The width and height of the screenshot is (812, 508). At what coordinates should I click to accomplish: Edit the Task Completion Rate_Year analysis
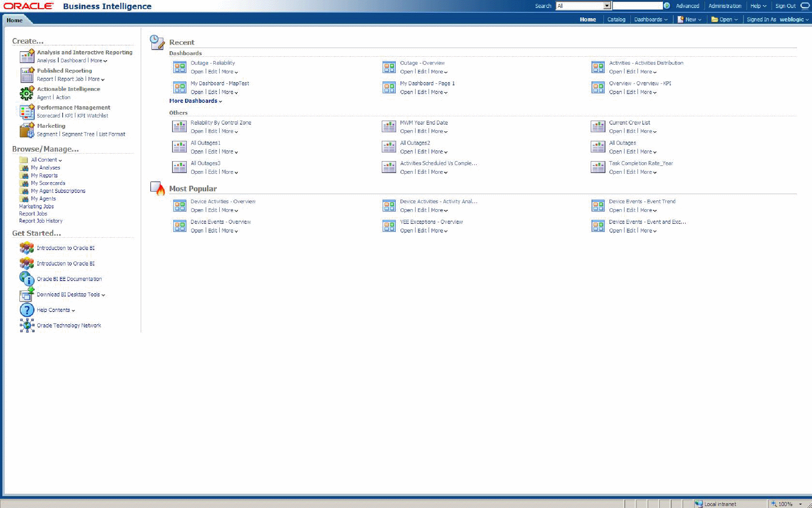(631, 172)
